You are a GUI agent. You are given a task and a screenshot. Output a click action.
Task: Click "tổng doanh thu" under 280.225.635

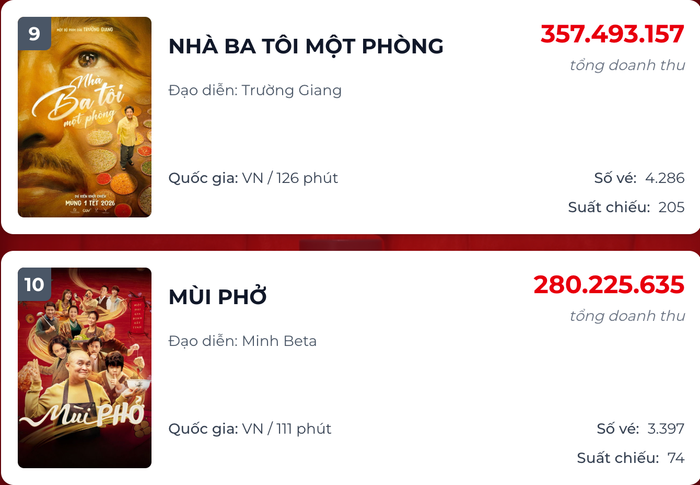[x=627, y=316]
